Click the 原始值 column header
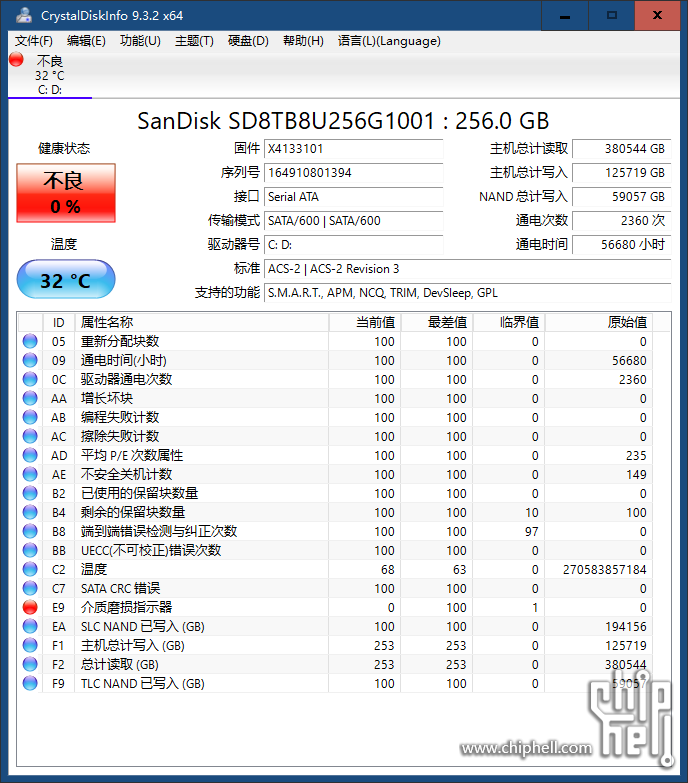 click(599, 323)
